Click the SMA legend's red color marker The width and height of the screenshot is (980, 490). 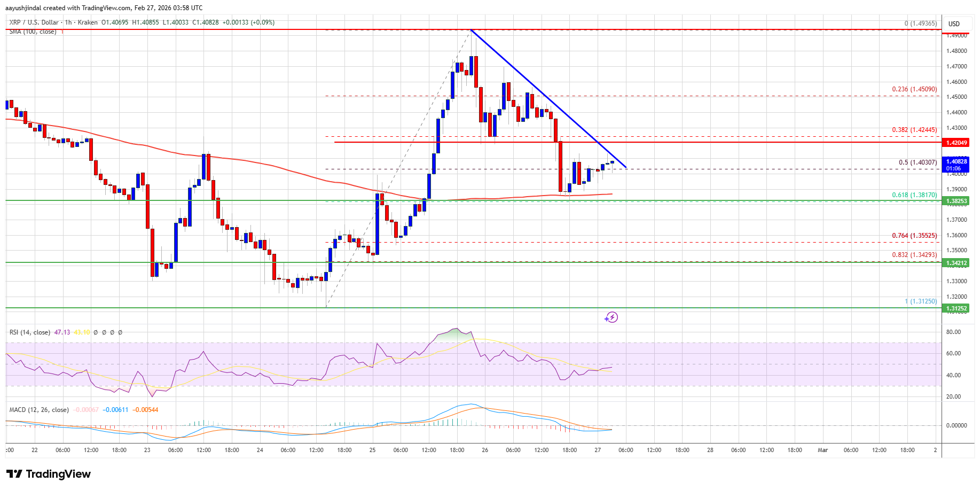(x=62, y=31)
